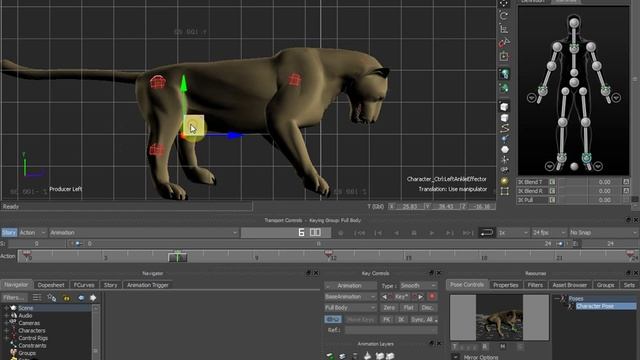Click the Key button in Key Controls

tap(402, 297)
